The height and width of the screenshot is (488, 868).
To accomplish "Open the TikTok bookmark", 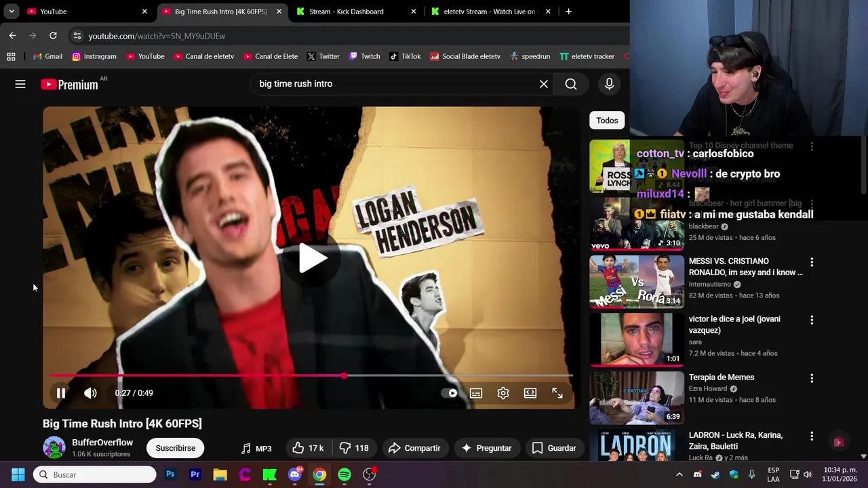I will pos(405,56).
